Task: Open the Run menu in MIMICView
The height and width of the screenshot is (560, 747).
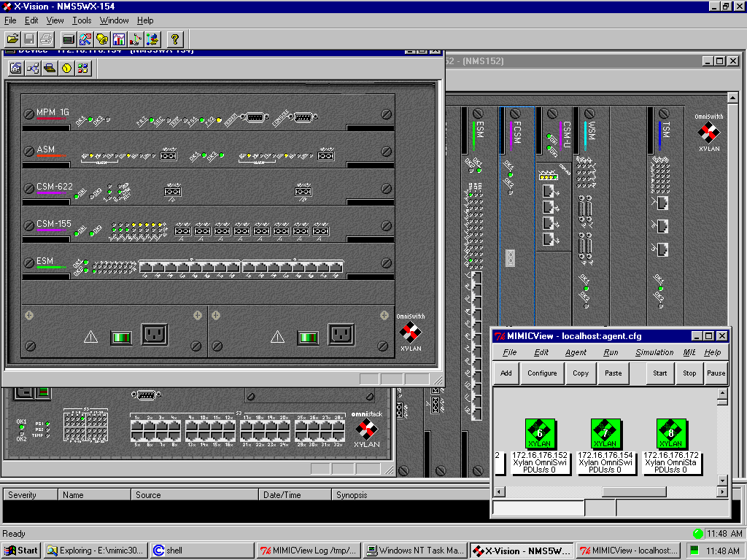Action: [611, 352]
